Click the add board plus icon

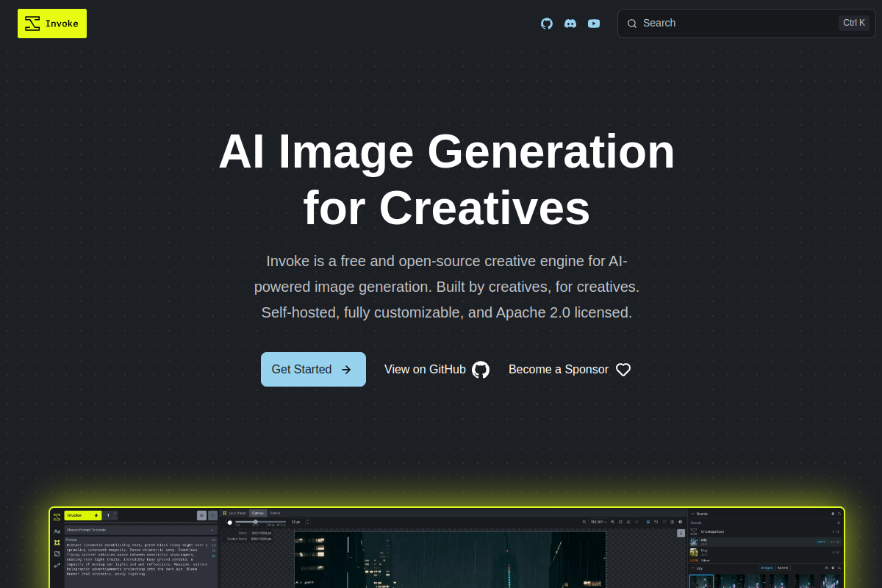[839, 523]
